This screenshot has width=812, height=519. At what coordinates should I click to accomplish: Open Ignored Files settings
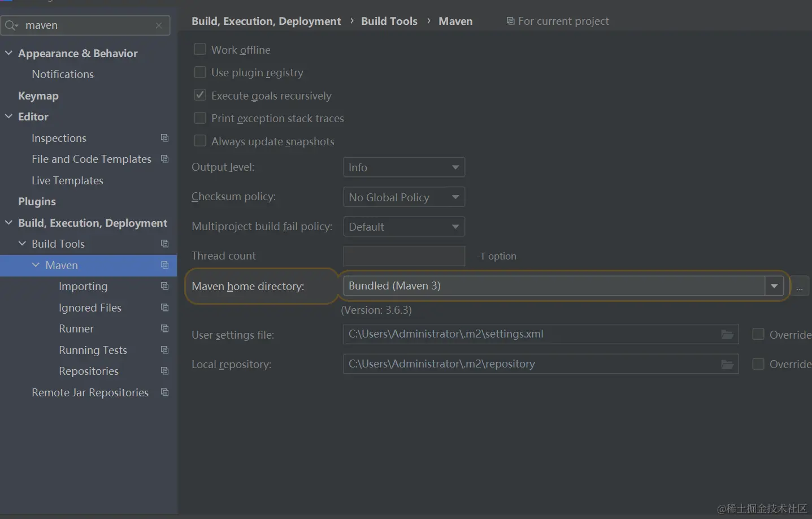pos(90,308)
